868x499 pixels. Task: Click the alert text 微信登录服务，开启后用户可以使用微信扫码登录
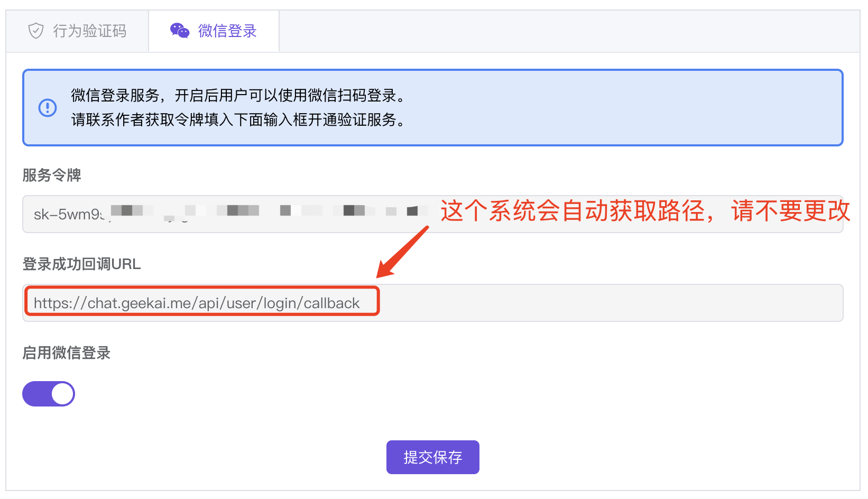coord(238,96)
